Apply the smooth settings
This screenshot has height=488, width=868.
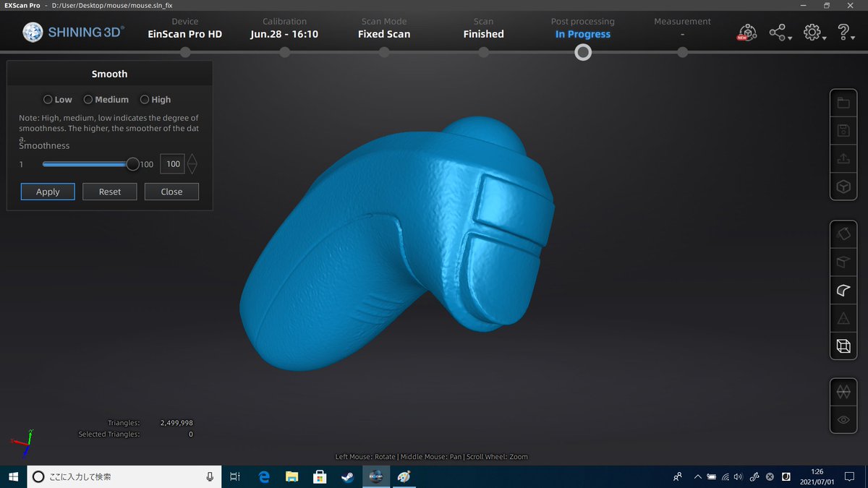point(48,192)
